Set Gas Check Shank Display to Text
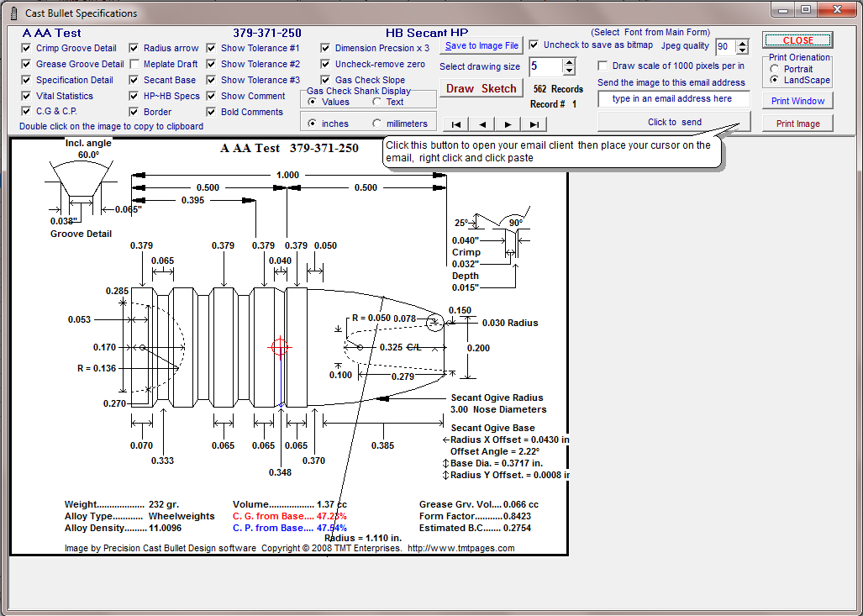The width and height of the screenshot is (863, 616). (376, 102)
